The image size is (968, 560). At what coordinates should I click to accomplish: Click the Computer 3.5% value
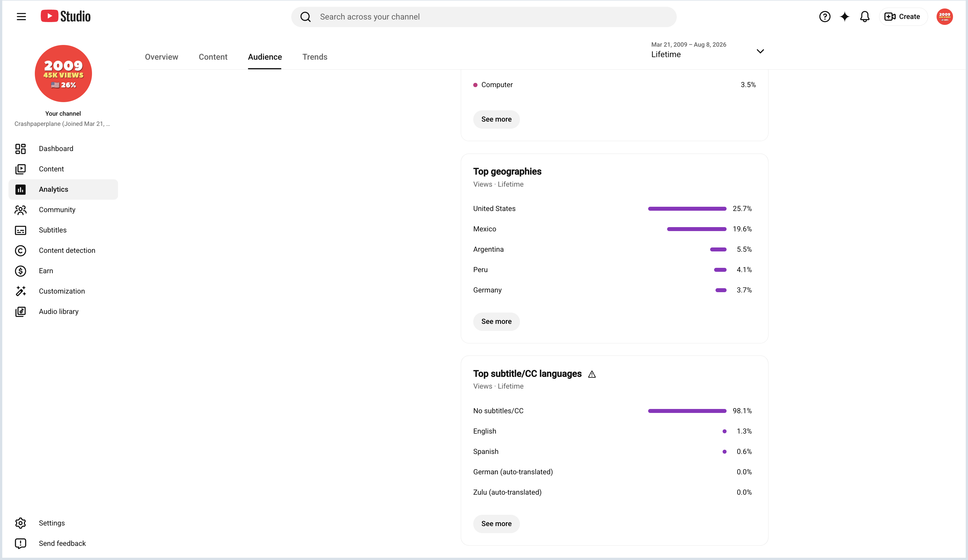(748, 85)
